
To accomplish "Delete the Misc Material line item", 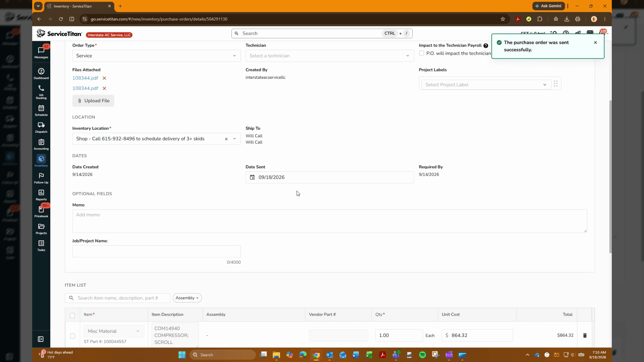I will 585,336.
